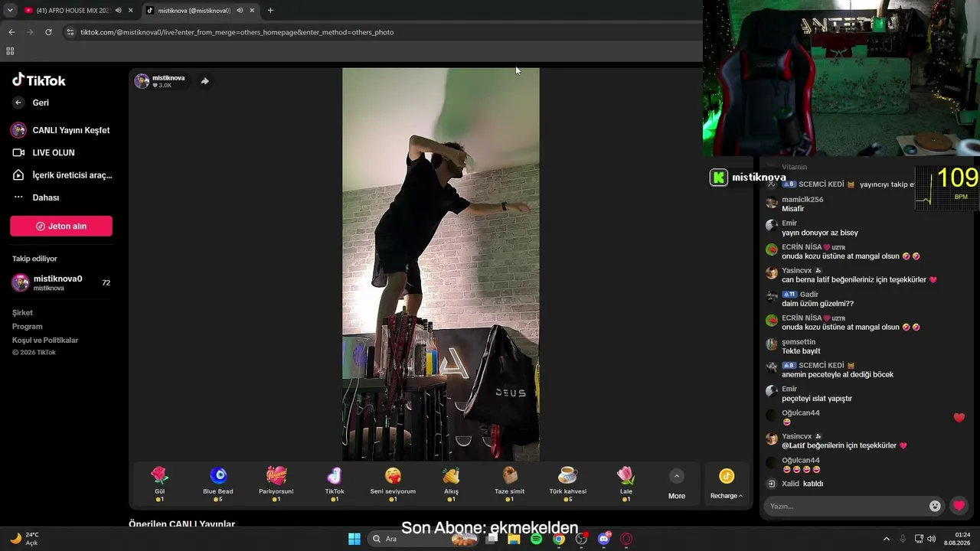Send a like with the heart button
Image resolution: width=980 pixels, height=551 pixels.
coord(959,506)
